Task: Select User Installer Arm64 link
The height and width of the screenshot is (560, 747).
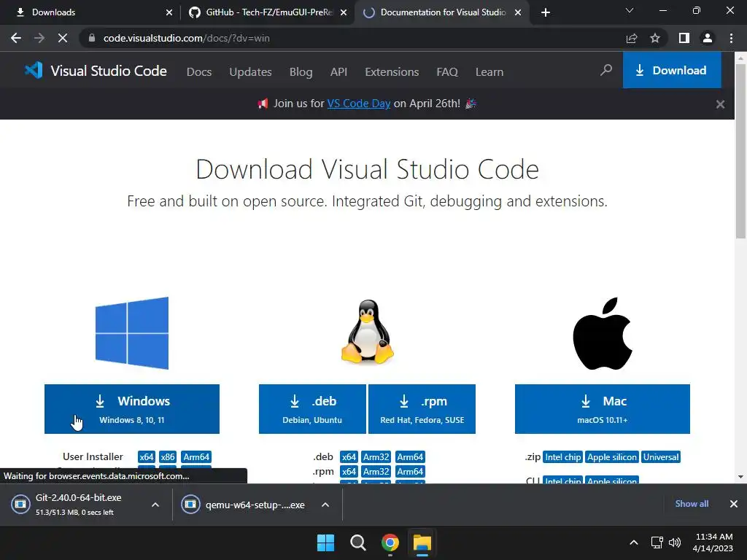Action: (196, 456)
